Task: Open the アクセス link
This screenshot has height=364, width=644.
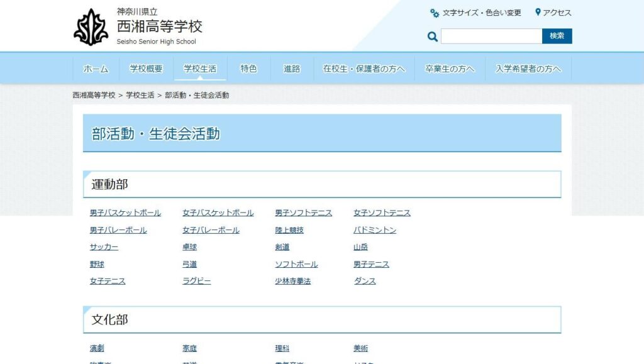Action: pyautogui.click(x=553, y=13)
